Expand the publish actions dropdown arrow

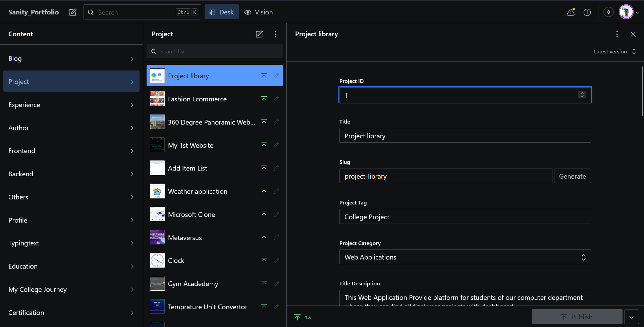point(631,317)
